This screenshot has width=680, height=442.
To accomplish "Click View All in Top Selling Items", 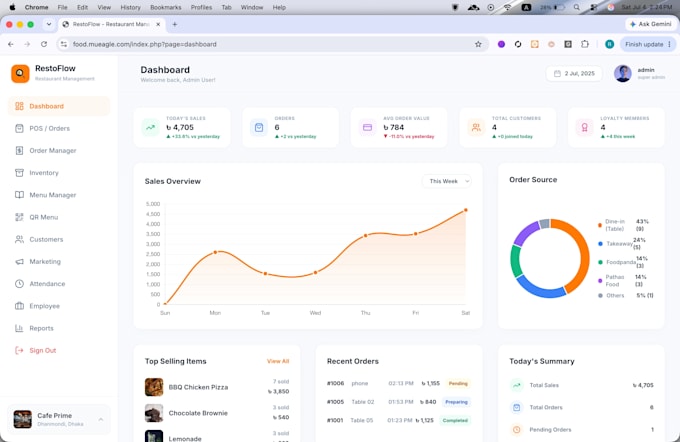I will coord(278,361).
